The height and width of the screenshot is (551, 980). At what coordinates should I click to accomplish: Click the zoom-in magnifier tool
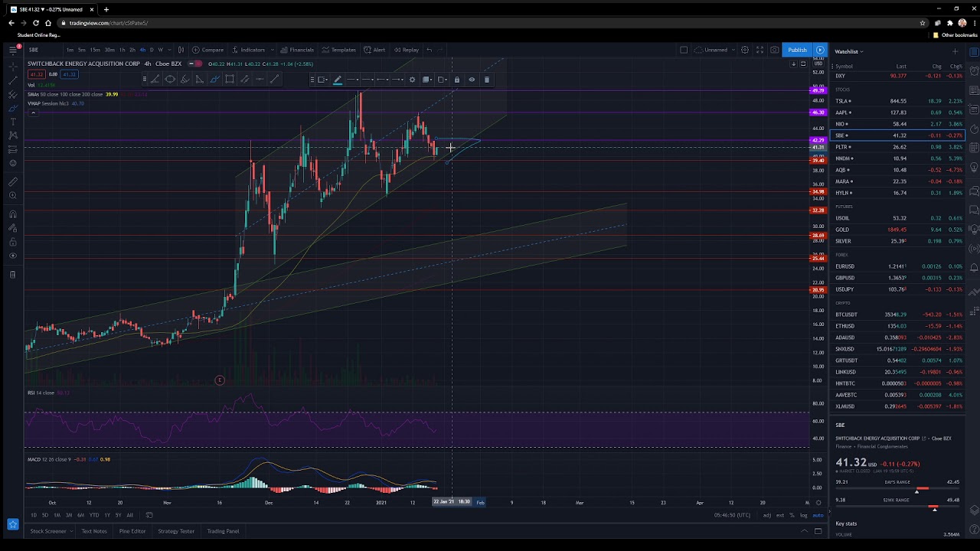pos(12,195)
